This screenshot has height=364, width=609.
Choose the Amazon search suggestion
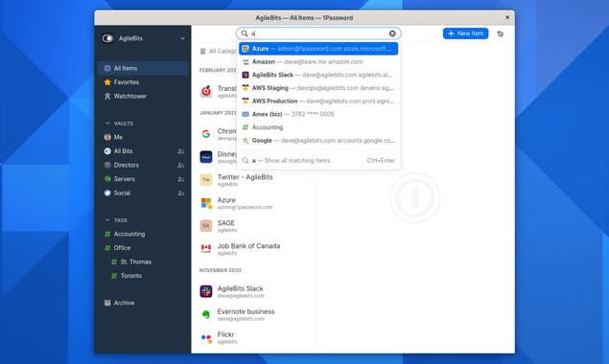pyautogui.click(x=318, y=62)
